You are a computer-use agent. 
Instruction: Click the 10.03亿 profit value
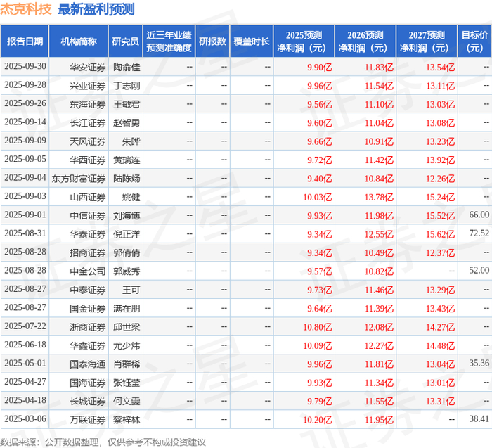[318, 197]
